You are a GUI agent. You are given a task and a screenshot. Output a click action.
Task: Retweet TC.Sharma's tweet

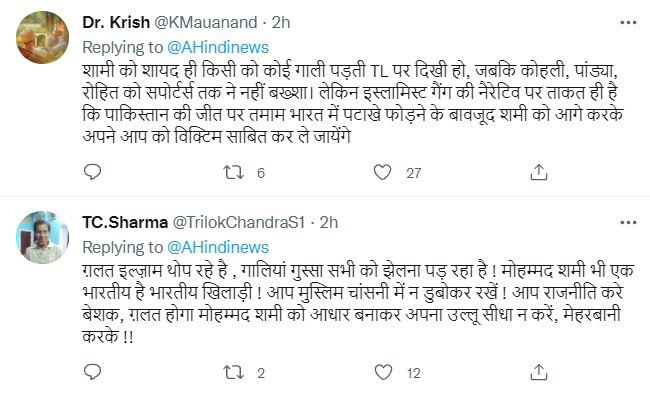click(x=233, y=372)
